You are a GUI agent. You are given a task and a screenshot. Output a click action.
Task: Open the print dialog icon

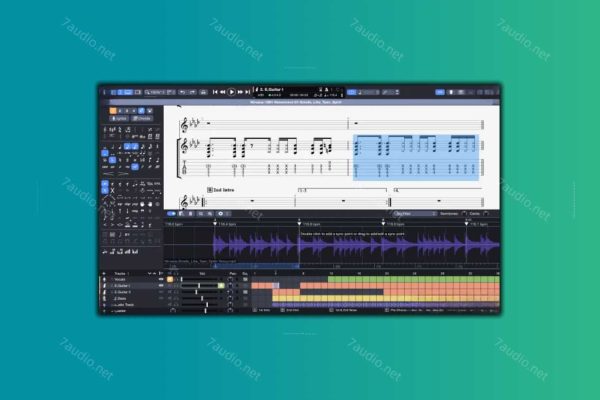(204, 92)
